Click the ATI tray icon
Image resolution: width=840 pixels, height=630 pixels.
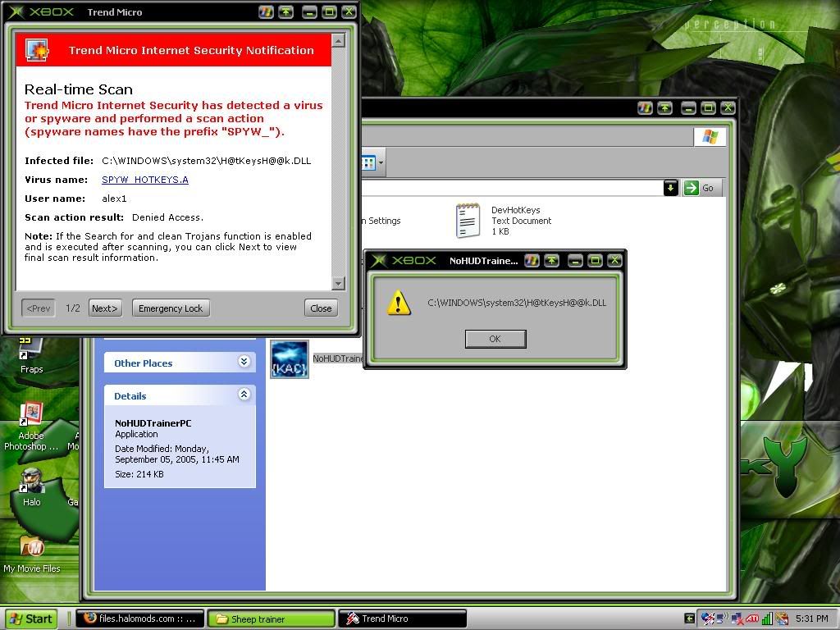tap(752, 619)
